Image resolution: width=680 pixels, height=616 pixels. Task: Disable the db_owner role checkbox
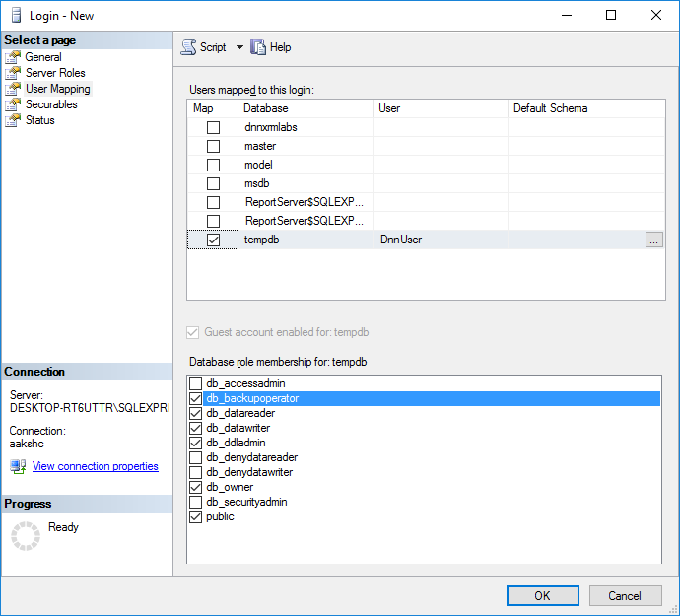[196, 487]
